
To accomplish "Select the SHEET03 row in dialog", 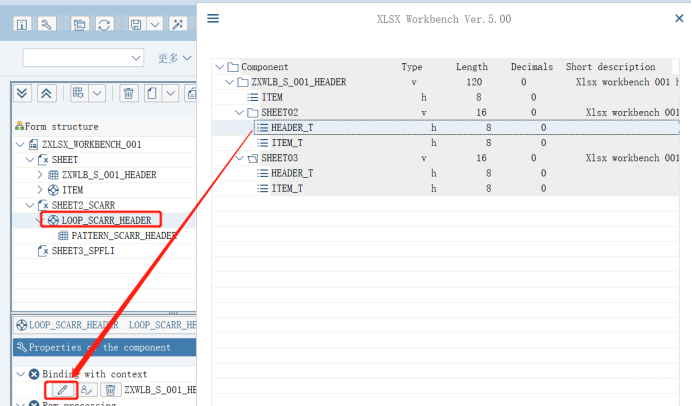I will [279, 158].
